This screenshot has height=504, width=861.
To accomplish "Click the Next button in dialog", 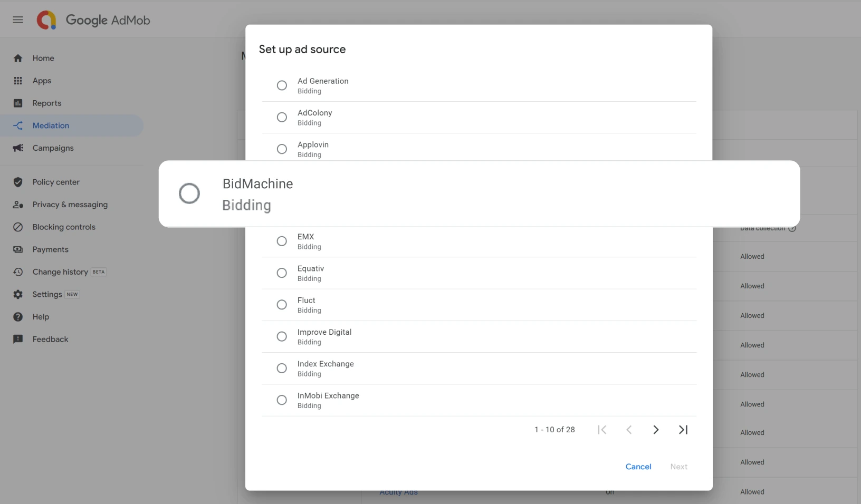I will pos(679,467).
